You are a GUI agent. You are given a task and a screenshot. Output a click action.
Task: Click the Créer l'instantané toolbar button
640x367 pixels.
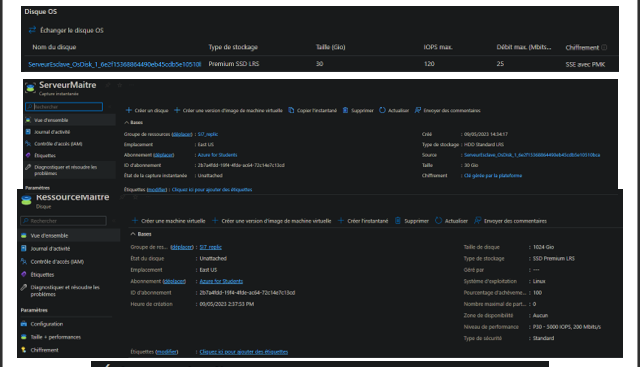(x=363, y=221)
